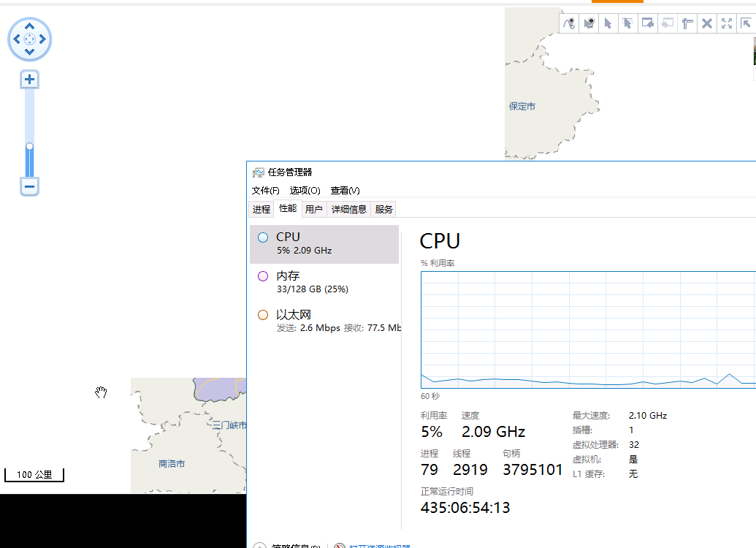The height and width of the screenshot is (548, 756).
Task: Zoom in with the plus button
Action: click(29, 79)
